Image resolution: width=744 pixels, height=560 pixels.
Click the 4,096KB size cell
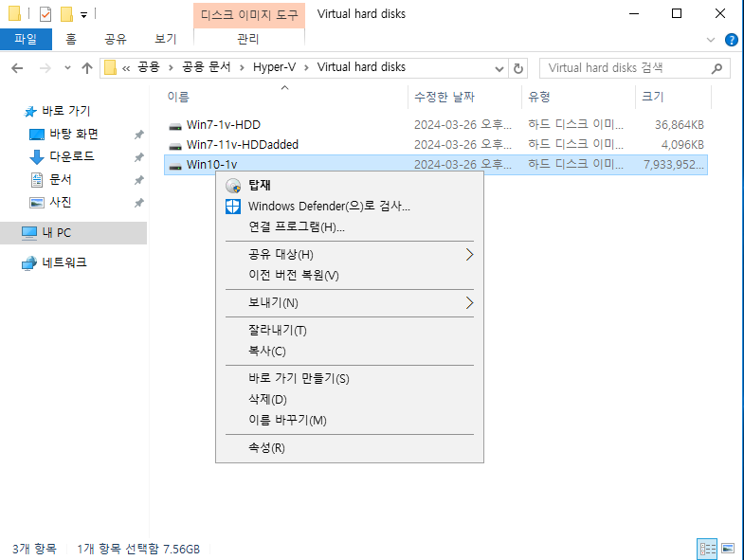(682, 145)
